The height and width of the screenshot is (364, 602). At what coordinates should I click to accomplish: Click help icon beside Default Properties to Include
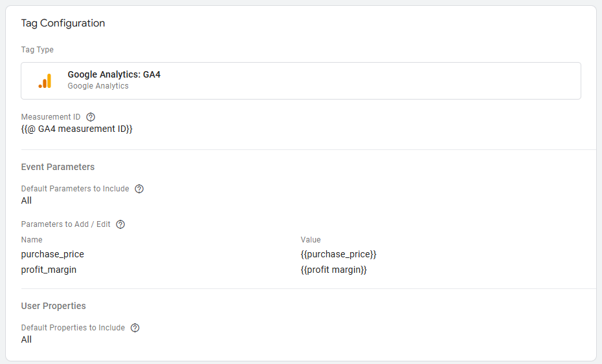click(x=135, y=328)
